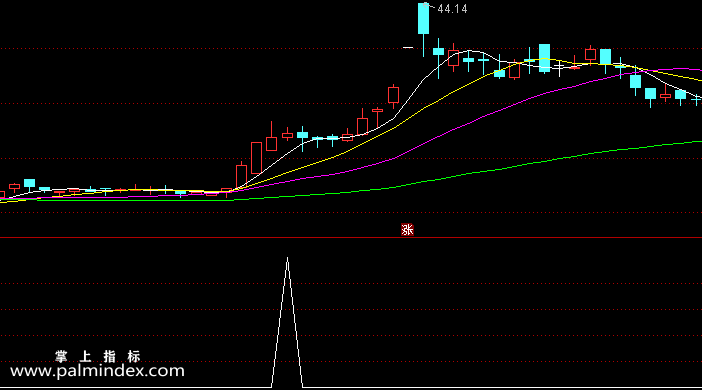Click the peak of the indicator spike
Viewport: 702px width, 390px height.
(287, 258)
